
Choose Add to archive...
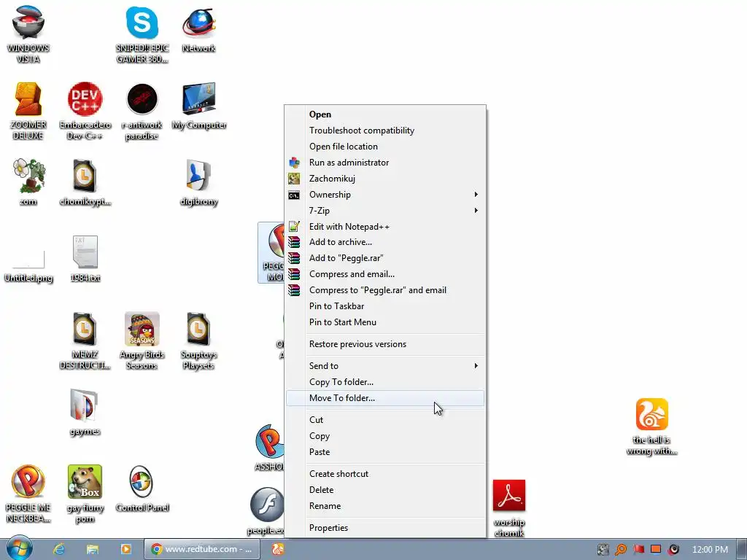click(385, 242)
